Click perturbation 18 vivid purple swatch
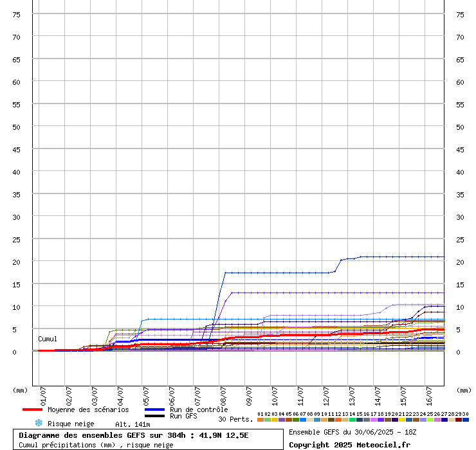 tap(381, 420)
